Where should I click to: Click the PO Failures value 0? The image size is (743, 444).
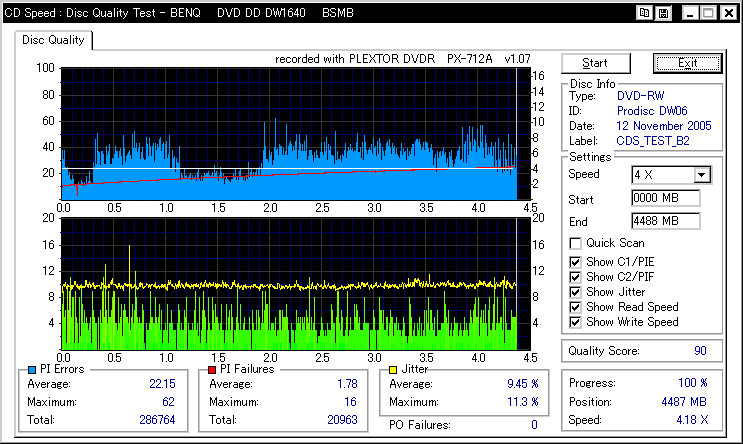click(534, 425)
